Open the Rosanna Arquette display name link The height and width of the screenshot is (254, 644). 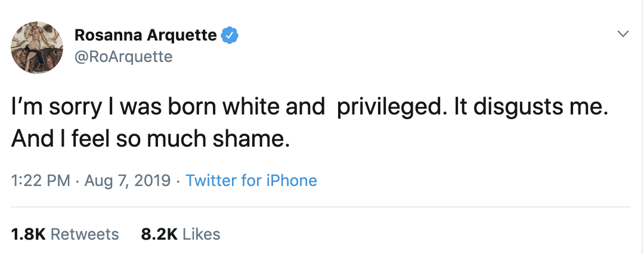145,36
